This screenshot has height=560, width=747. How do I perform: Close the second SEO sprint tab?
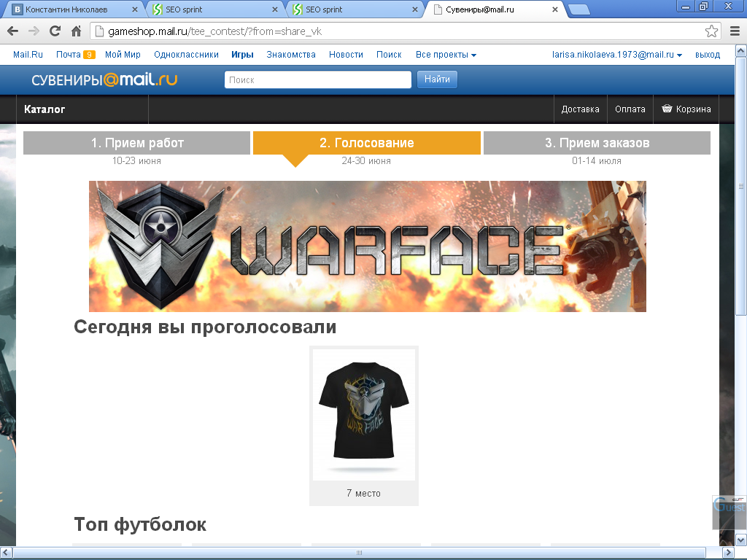tap(415, 9)
